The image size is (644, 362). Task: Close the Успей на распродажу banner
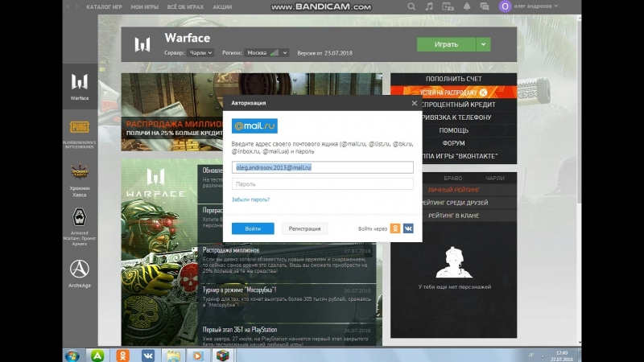(x=483, y=93)
